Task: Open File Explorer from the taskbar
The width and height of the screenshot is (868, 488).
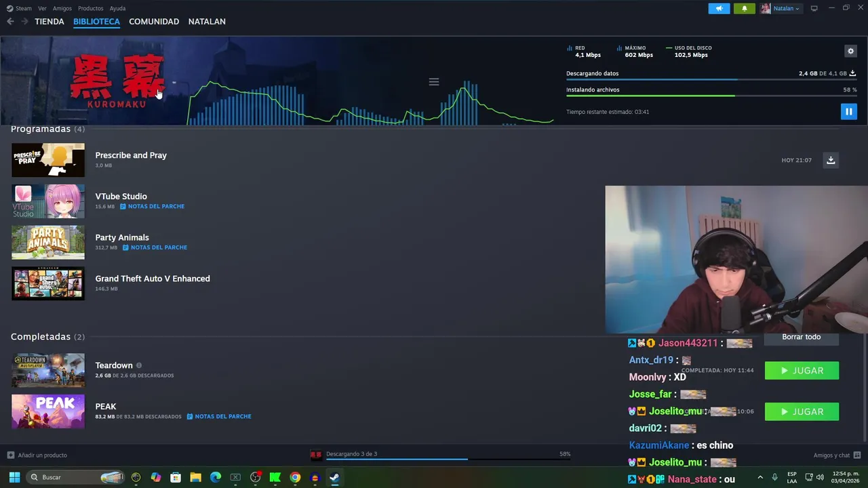Action: (x=195, y=477)
